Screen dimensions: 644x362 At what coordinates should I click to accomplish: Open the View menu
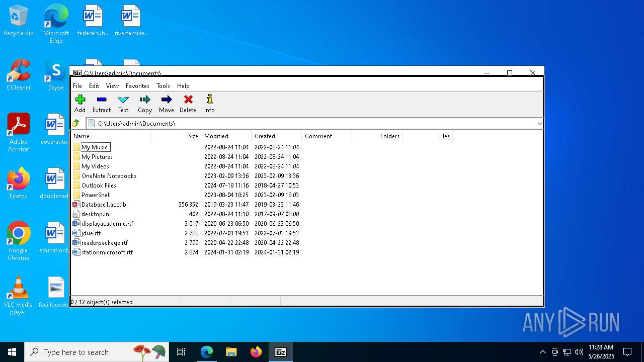(112, 86)
